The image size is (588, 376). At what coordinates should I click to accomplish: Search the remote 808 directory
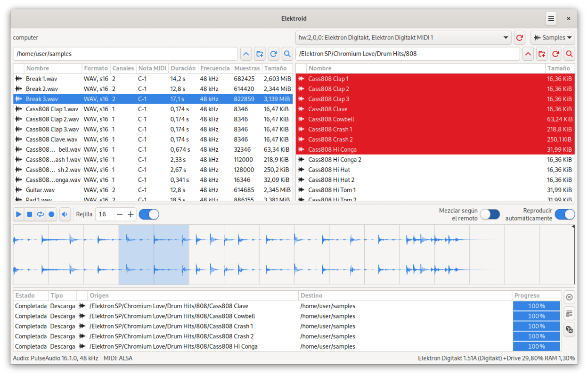click(569, 54)
